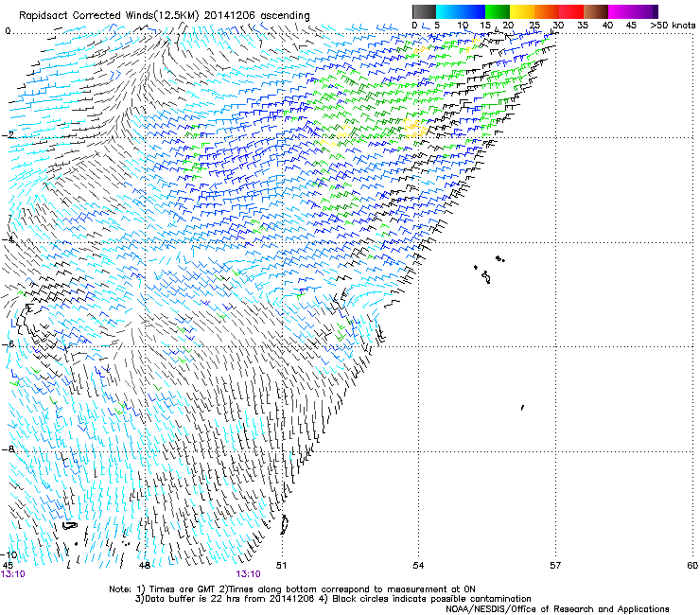Click the small island outline near 57, -7
This screenshot has width=700, height=615.
[522, 408]
